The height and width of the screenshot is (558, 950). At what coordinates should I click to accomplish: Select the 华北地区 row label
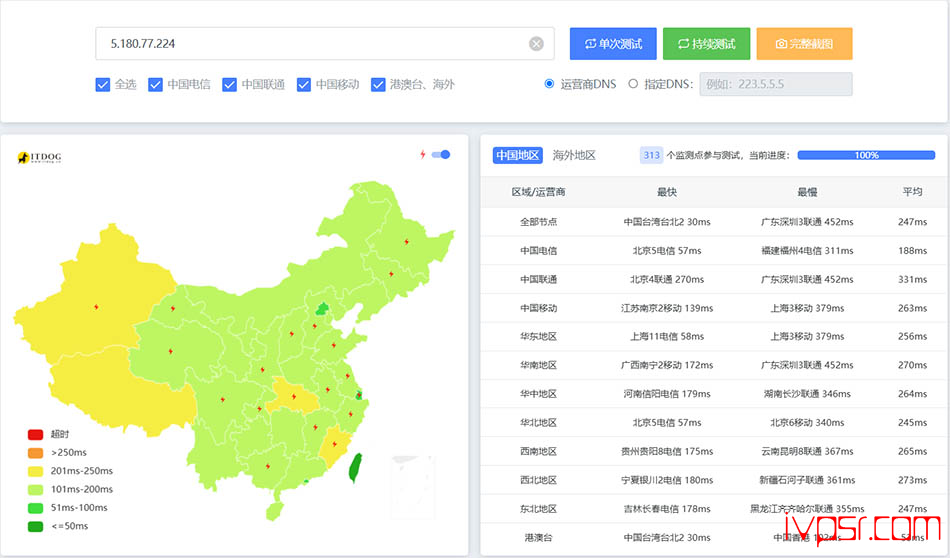(538, 423)
